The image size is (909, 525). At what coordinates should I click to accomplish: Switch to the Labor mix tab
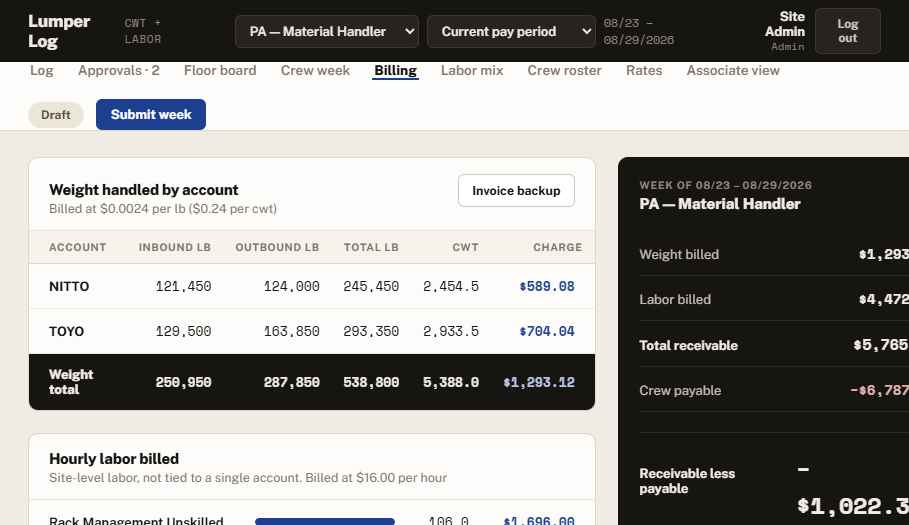coord(472,71)
